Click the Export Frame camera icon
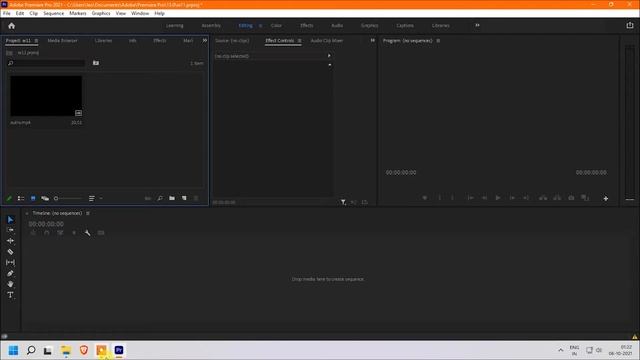Screen dimensions: 640x360 [x=571, y=198]
